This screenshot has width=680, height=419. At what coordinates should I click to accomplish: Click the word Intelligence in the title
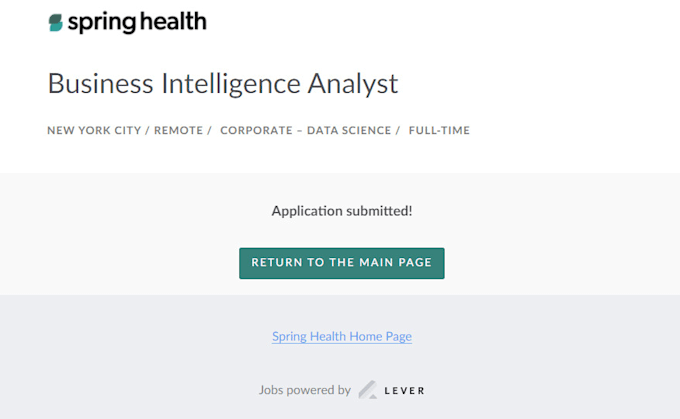[231, 84]
